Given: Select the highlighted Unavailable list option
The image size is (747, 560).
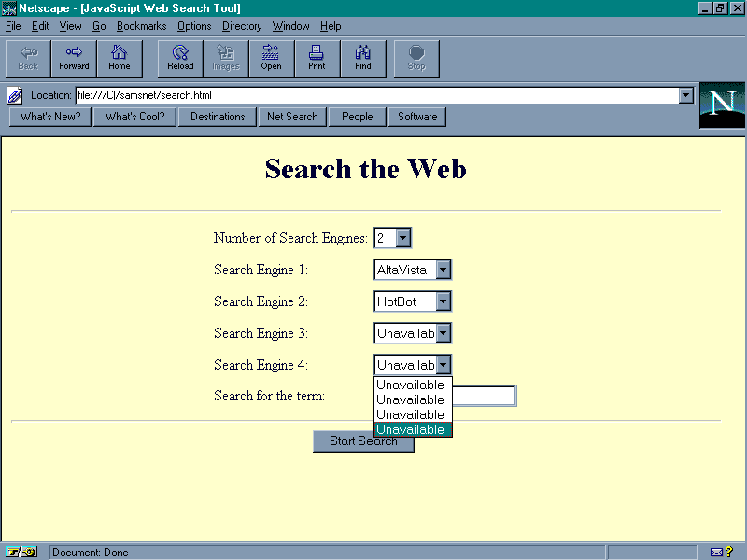Looking at the screenshot, I should (x=411, y=430).
